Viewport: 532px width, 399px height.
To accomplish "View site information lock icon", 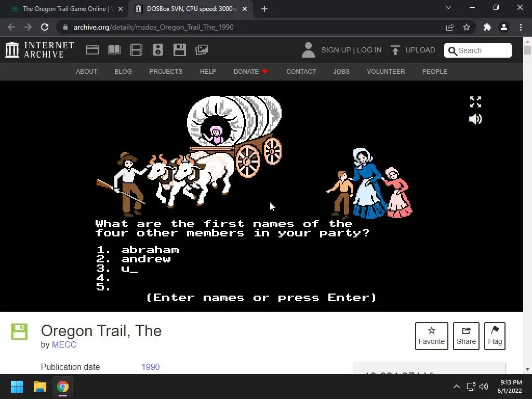I will pyautogui.click(x=65, y=27).
